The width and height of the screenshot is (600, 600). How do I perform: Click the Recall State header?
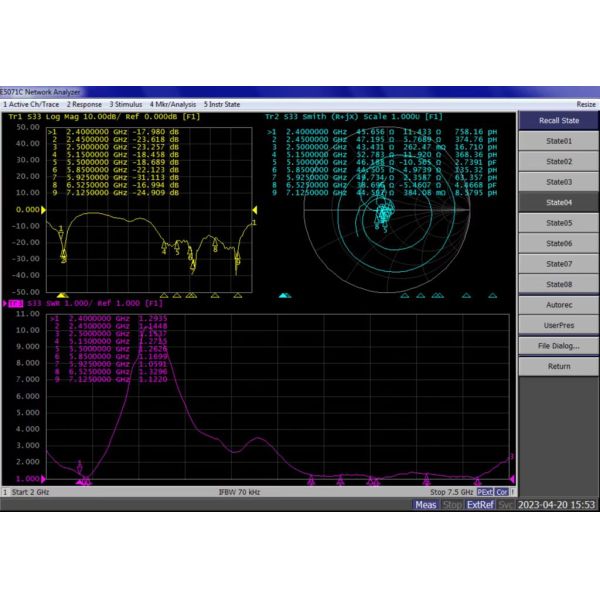[x=559, y=120]
